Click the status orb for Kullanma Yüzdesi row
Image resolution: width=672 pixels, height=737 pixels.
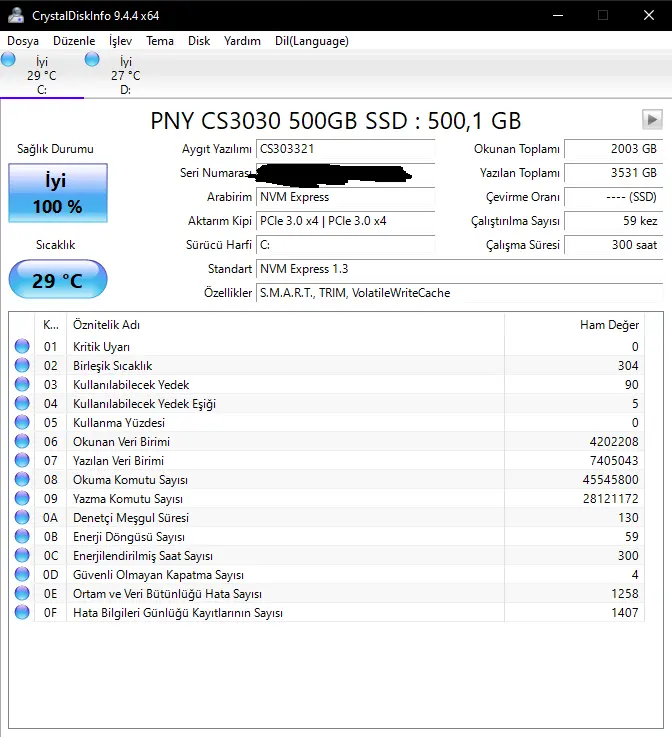pos(22,423)
